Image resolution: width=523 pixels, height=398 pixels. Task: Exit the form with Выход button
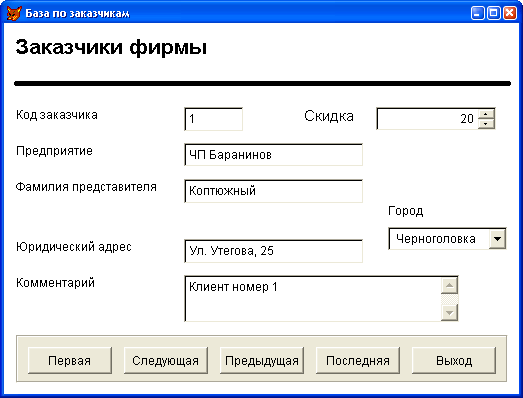pos(454,360)
